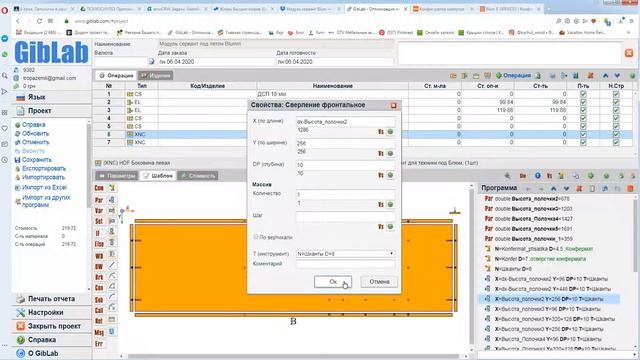Open the Стоимость tab

tap(198, 176)
